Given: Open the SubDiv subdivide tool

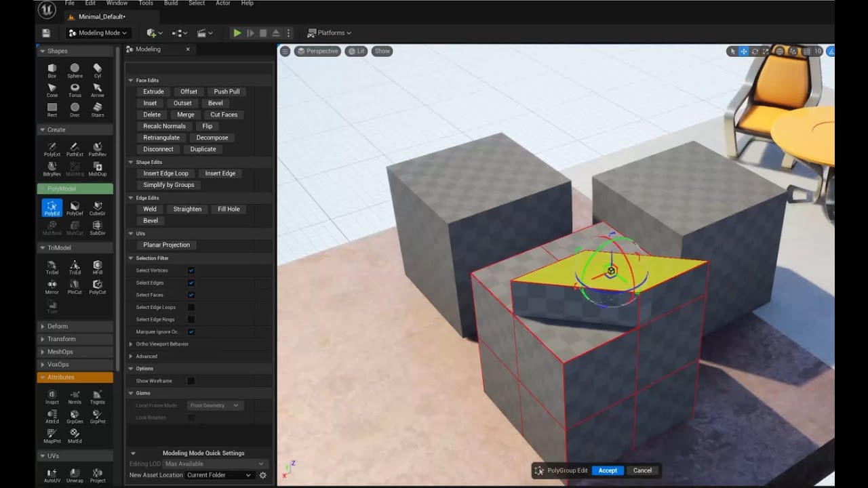Looking at the screenshot, I should (98, 228).
